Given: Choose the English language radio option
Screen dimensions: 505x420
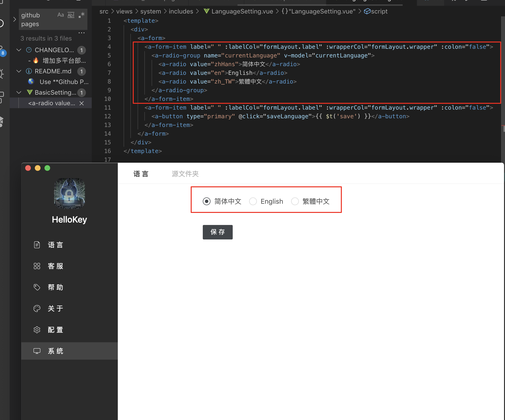Looking at the screenshot, I should pos(253,201).
